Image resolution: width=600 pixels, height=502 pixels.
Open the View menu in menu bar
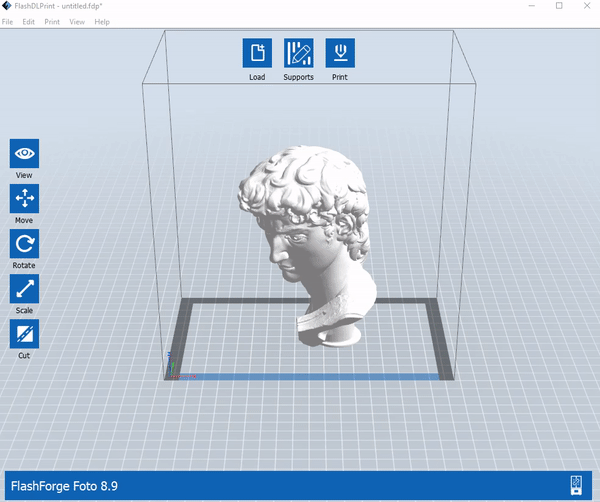(77, 22)
